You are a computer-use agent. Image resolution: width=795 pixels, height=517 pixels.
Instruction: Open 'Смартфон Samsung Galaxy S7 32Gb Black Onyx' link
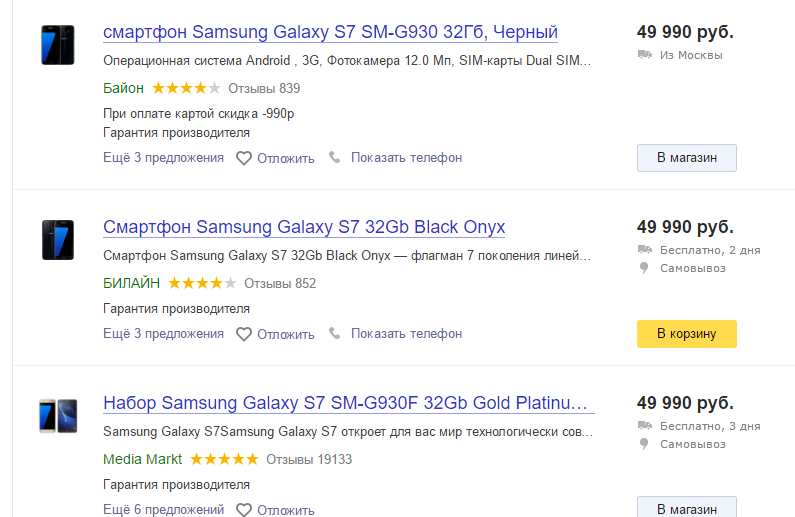click(304, 226)
